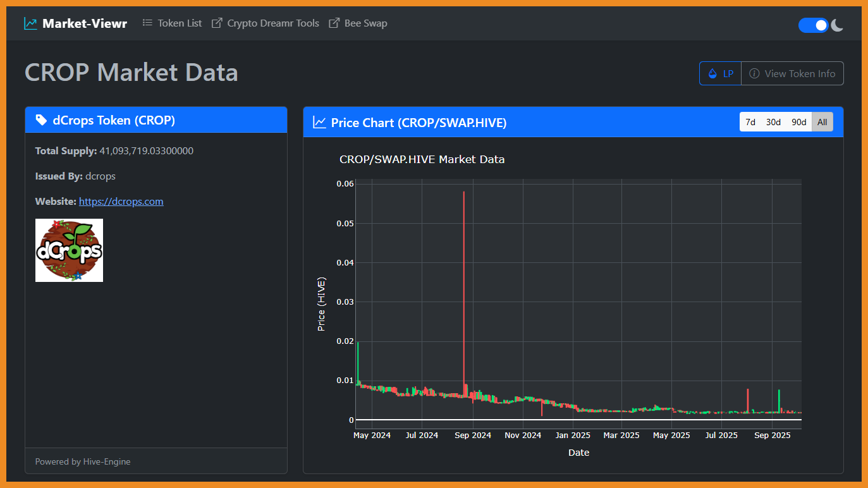Click the moon icon beside the theme switch

[837, 25]
